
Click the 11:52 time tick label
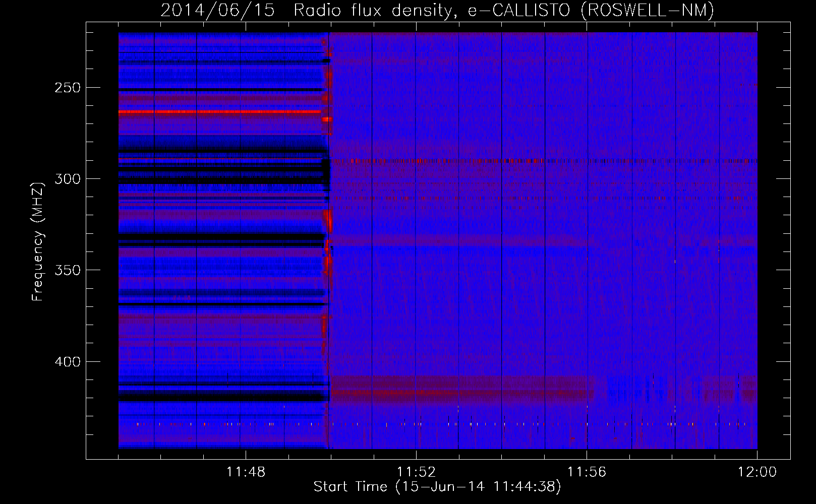pos(416,472)
